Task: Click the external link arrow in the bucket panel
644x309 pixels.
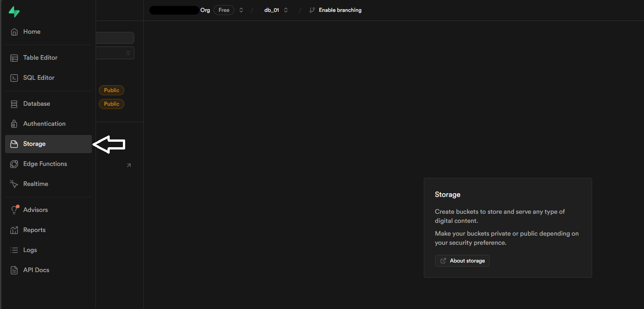Action: 128,165
